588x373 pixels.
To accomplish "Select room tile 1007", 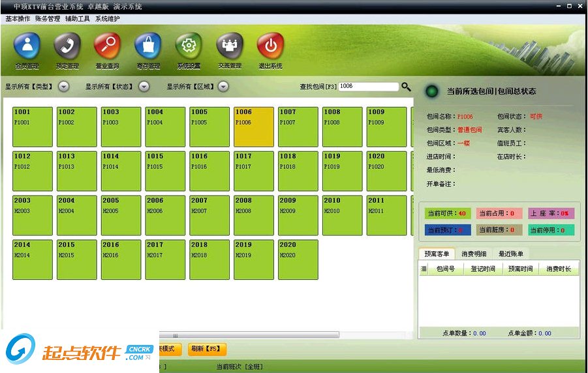I will tap(298, 127).
